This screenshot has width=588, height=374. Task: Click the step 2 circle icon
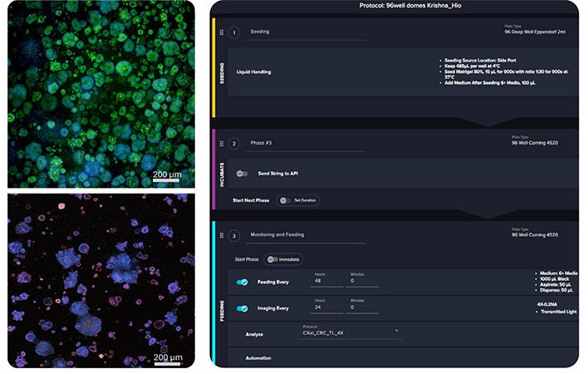point(234,144)
